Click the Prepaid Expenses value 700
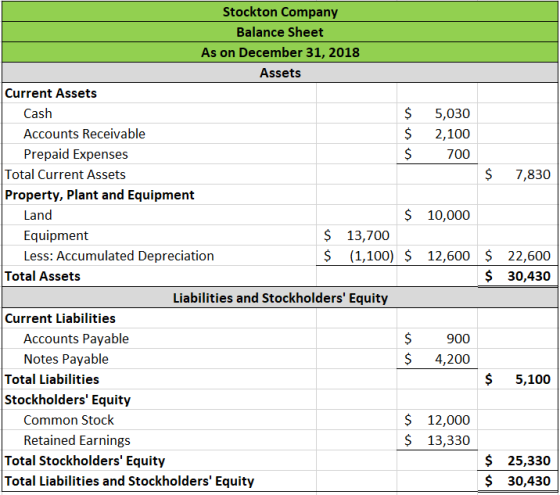Screen dimensions: 560x495 [458, 154]
